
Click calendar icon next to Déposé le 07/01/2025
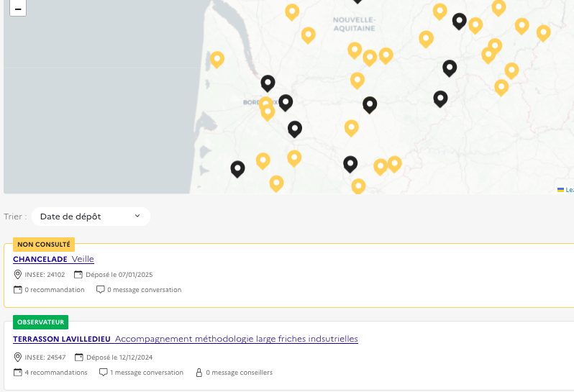pos(78,275)
